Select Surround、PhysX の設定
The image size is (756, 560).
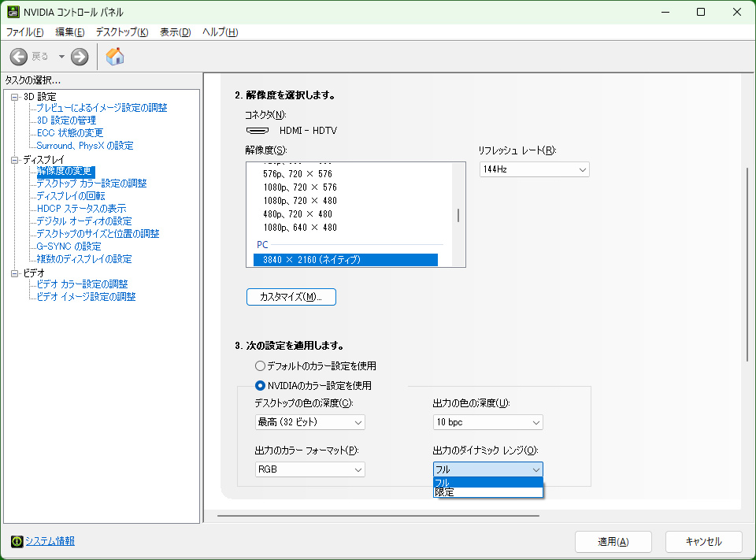pos(85,145)
